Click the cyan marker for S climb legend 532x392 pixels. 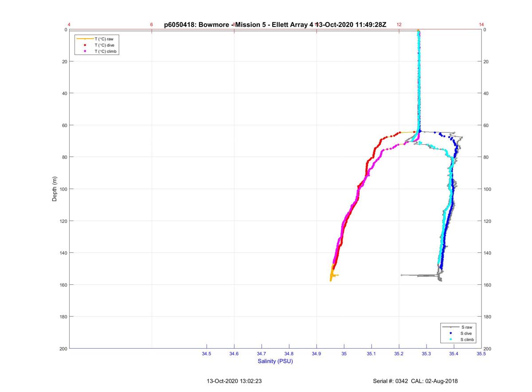[x=450, y=339]
